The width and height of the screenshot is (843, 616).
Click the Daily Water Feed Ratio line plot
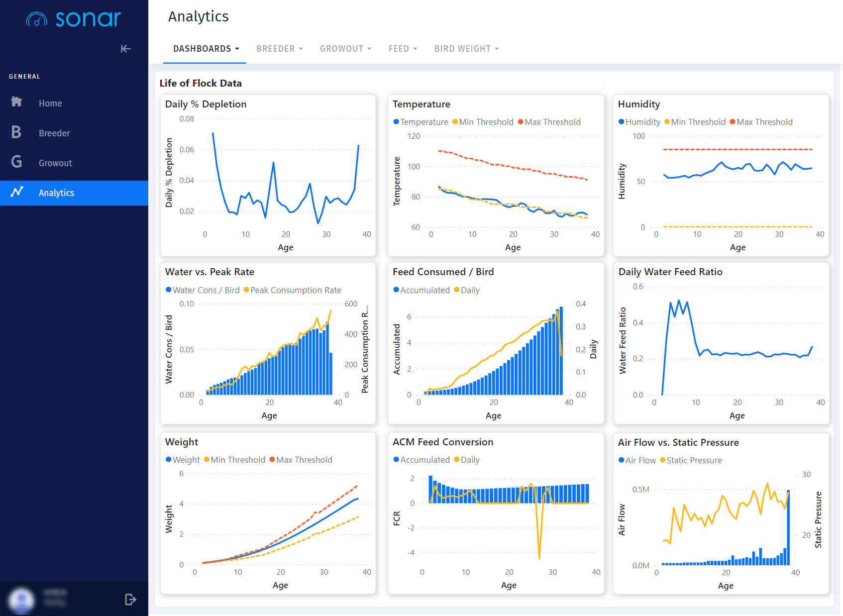[x=737, y=347]
